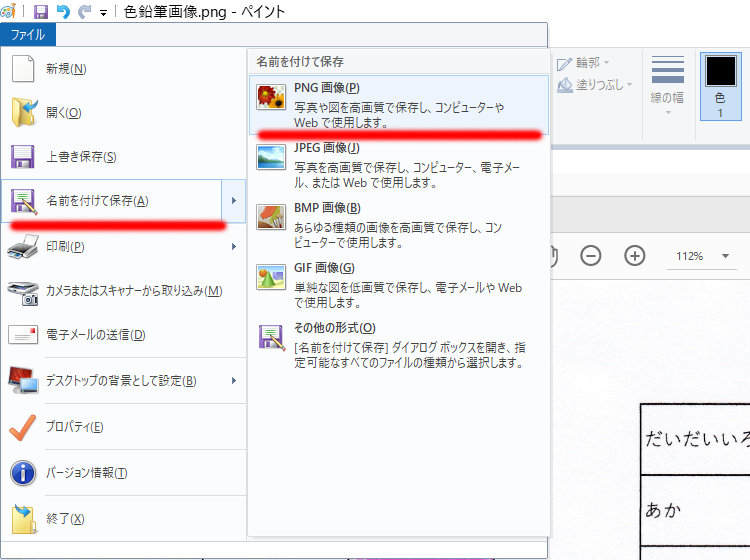This screenshot has width=750, height=560.
Task: Open the ファイル tab
Action: tap(28, 35)
